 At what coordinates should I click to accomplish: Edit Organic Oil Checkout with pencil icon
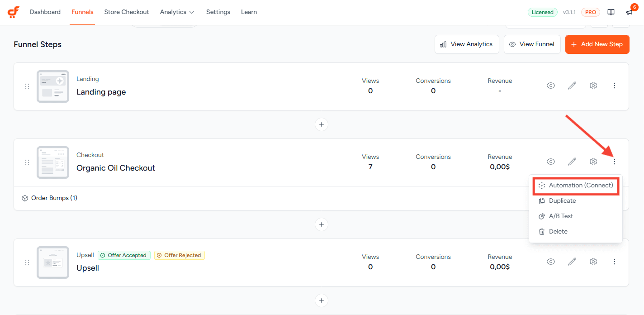coord(572,162)
